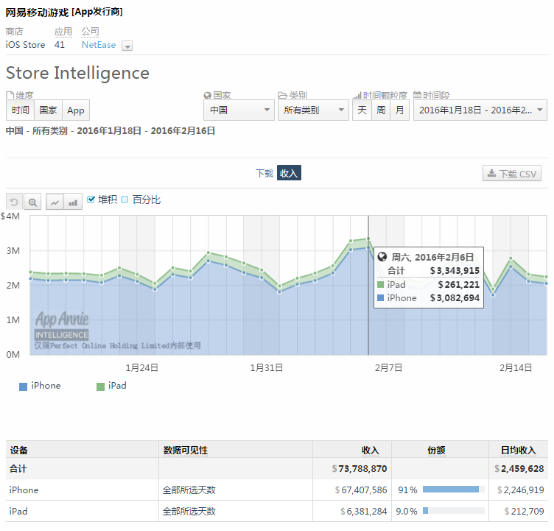Switch to bar chart view icon
Image resolution: width=554 pixels, height=531 pixels.
point(73,202)
